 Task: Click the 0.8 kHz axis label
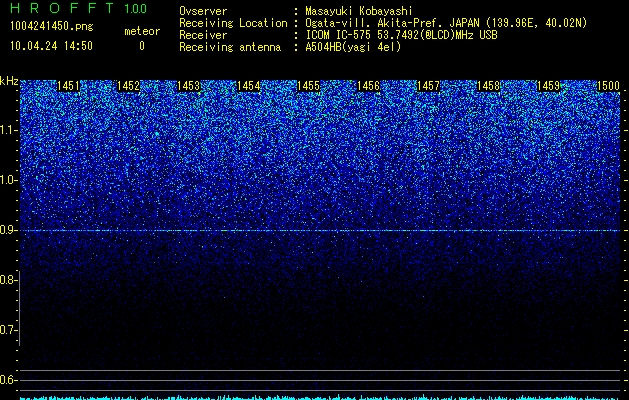(9, 280)
